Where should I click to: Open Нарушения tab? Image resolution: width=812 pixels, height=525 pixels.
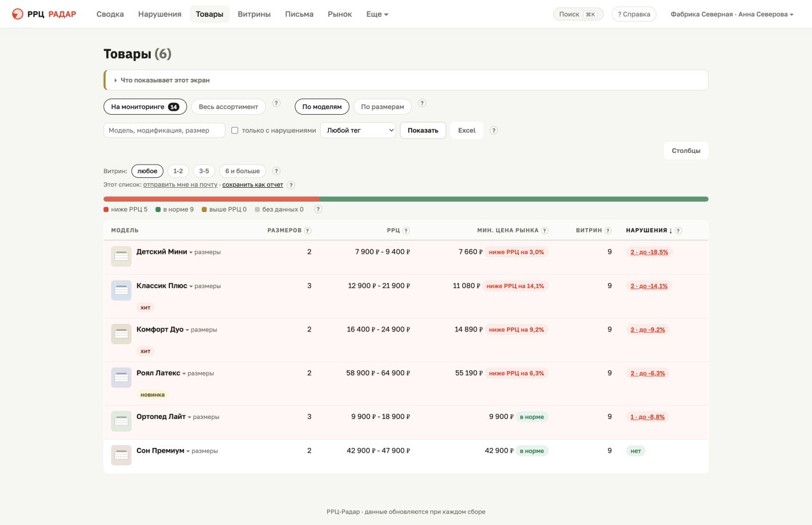[x=159, y=14]
